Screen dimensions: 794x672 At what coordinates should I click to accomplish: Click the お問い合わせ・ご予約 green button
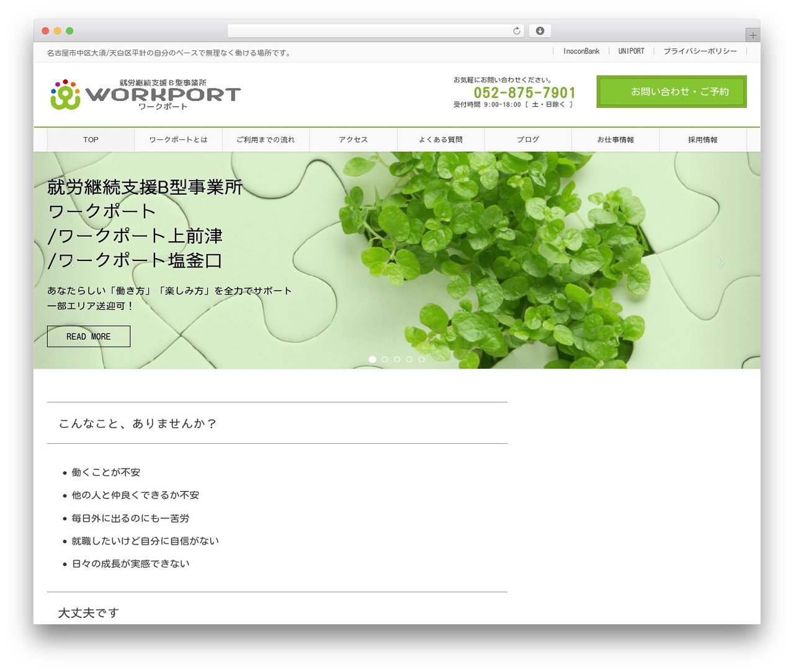pyautogui.click(x=672, y=92)
